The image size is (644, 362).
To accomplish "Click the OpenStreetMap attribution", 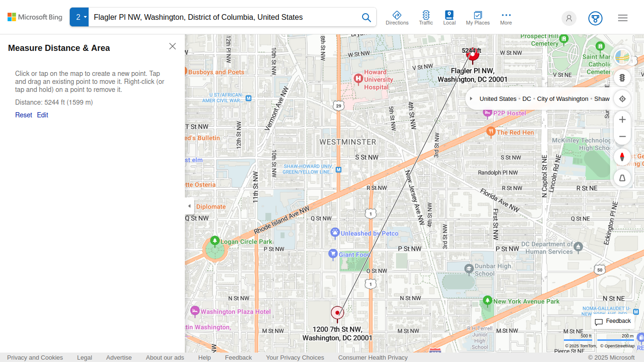I will tap(617, 346).
